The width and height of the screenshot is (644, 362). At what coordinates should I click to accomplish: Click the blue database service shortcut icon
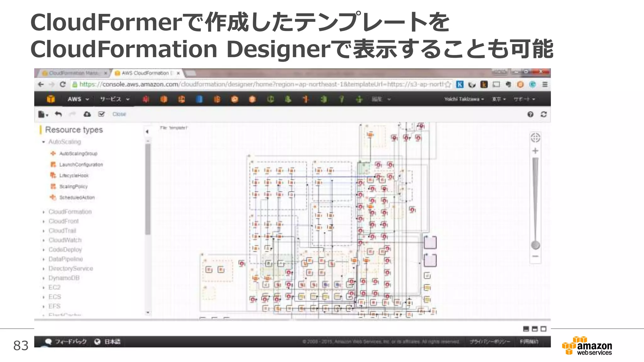coord(199,99)
